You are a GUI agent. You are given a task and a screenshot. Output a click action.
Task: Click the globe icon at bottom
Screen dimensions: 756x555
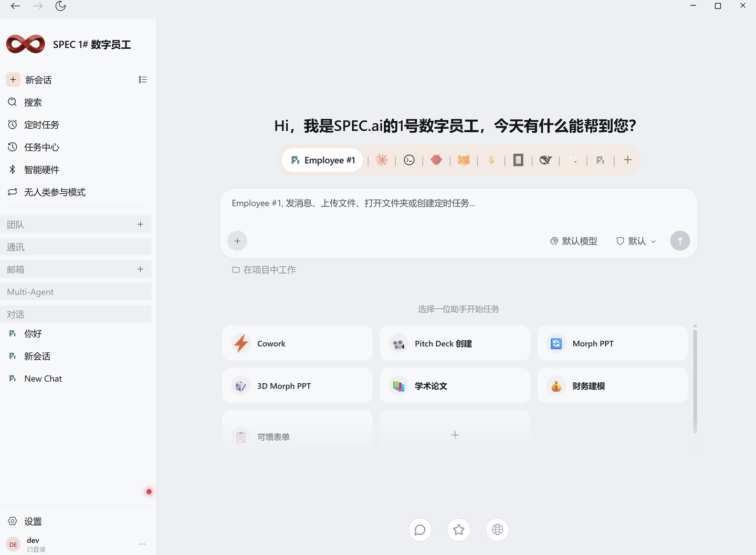pyautogui.click(x=498, y=530)
